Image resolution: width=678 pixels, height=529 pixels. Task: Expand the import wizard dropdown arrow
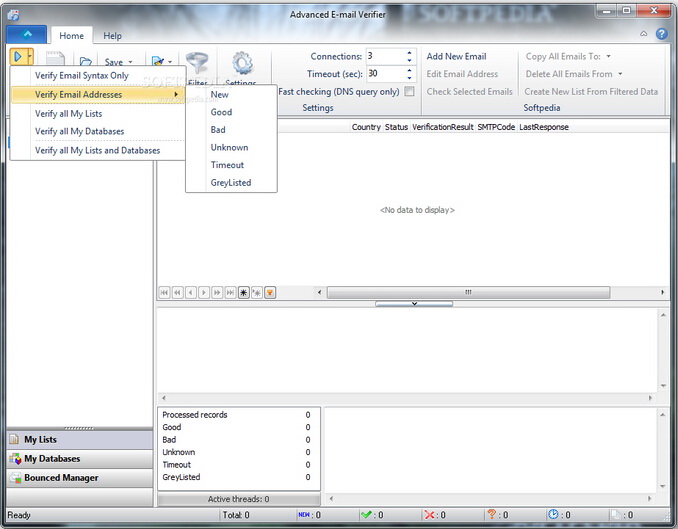pyautogui.click(x=170, y=62)
